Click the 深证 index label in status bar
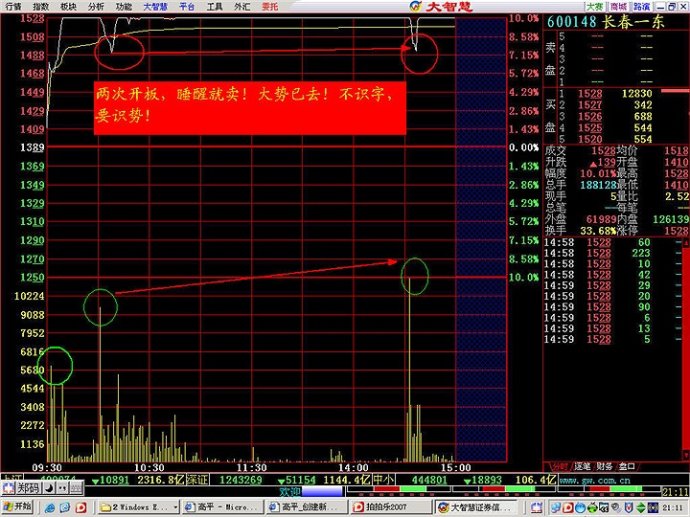The width and height of the screenshot is (690, 517). 197,480
